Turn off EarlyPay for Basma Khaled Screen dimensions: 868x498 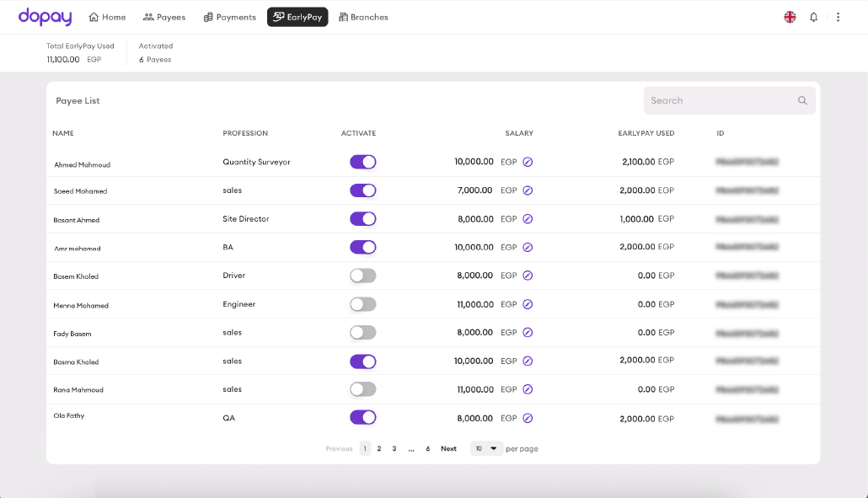point(362,361)
